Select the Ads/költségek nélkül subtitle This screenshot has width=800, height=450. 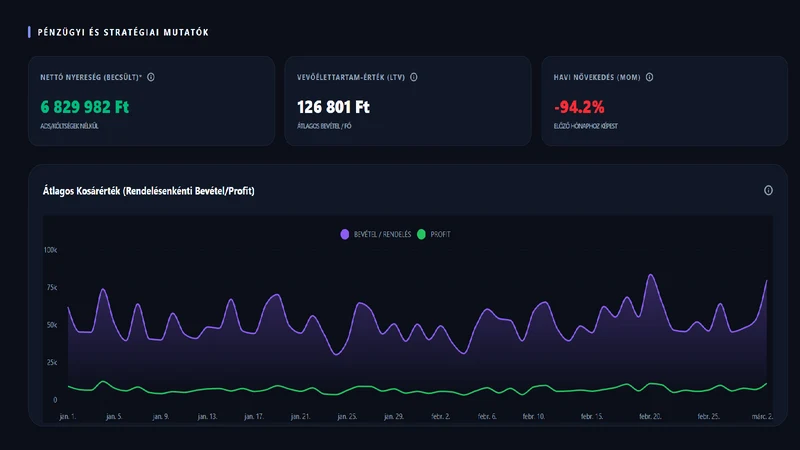tap(69, 126)
